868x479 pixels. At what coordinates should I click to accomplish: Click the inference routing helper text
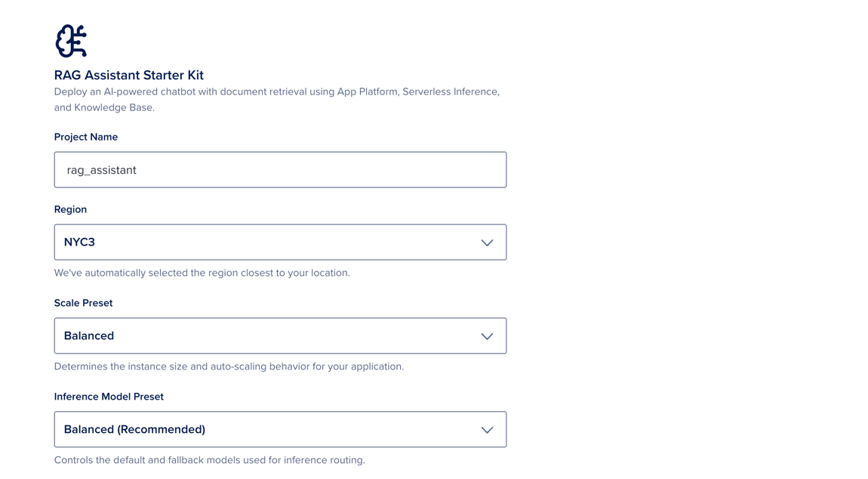click(209, 459)
